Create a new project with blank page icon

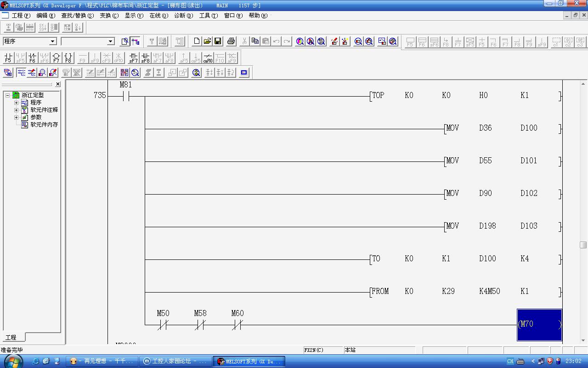coord(197,41)
